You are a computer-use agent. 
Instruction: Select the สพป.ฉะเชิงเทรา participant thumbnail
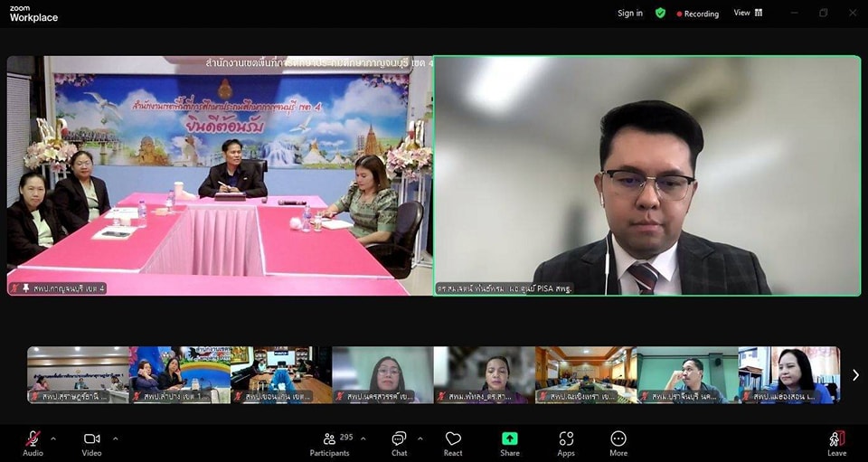[x=586, y=374]
